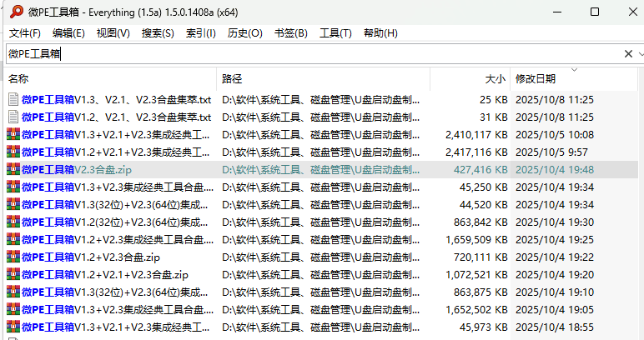Click inside the 微PE工具箱 search field
The width and height of the screenshot is (644, 340).
[317, 53]
